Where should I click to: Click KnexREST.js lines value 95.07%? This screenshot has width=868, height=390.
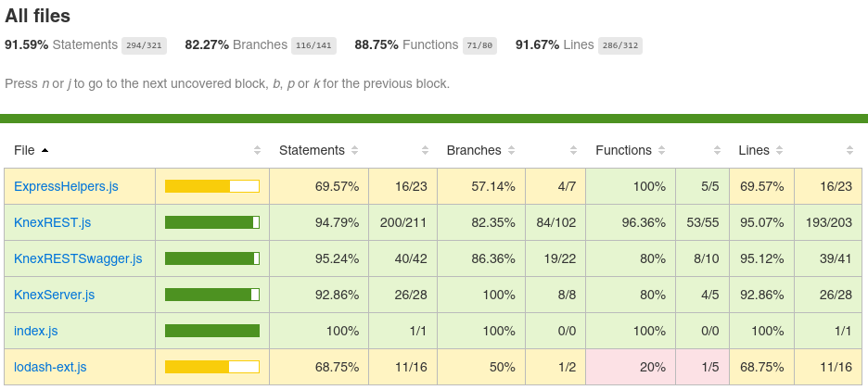(x=762, y=222)
